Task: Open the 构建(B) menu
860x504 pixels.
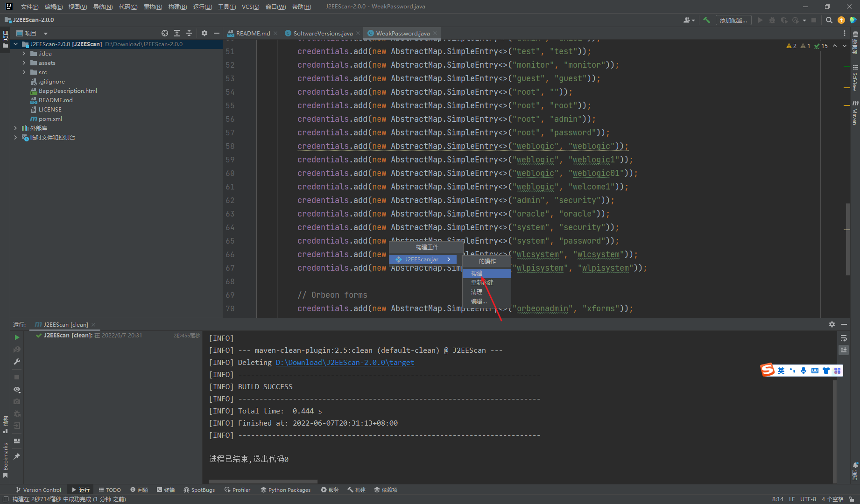Action: (177, 7)
